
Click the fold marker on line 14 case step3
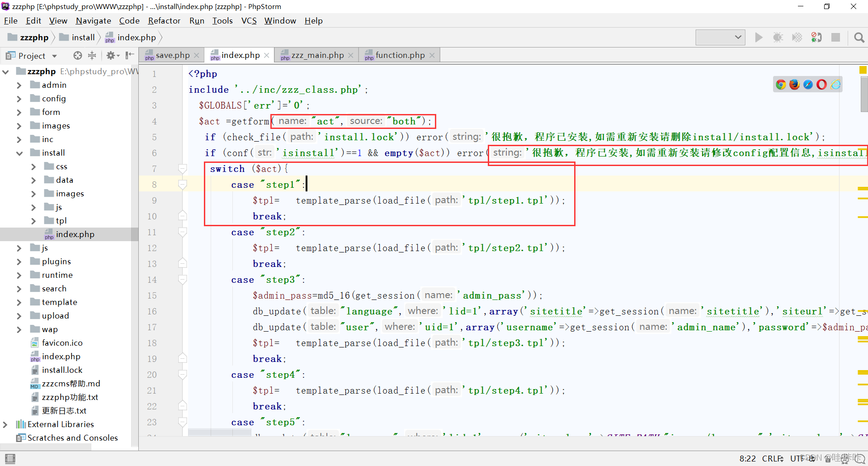[x=183, y=280]
